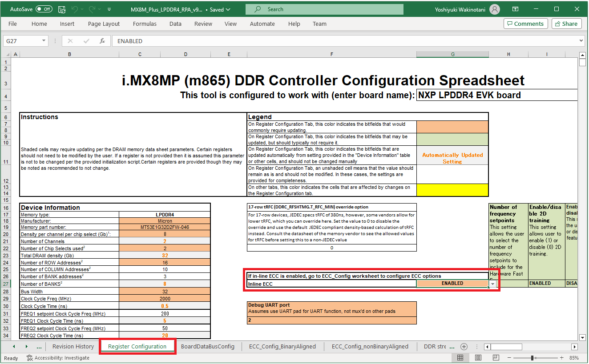
Task: Select the Revision History sheet tab
Action: tap(73, 347)
